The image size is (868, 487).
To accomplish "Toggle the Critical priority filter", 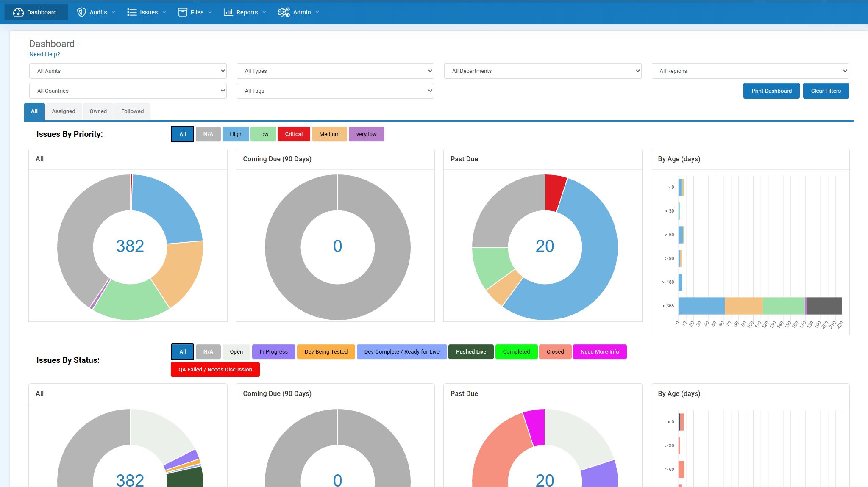I will (x=294, y=134).
